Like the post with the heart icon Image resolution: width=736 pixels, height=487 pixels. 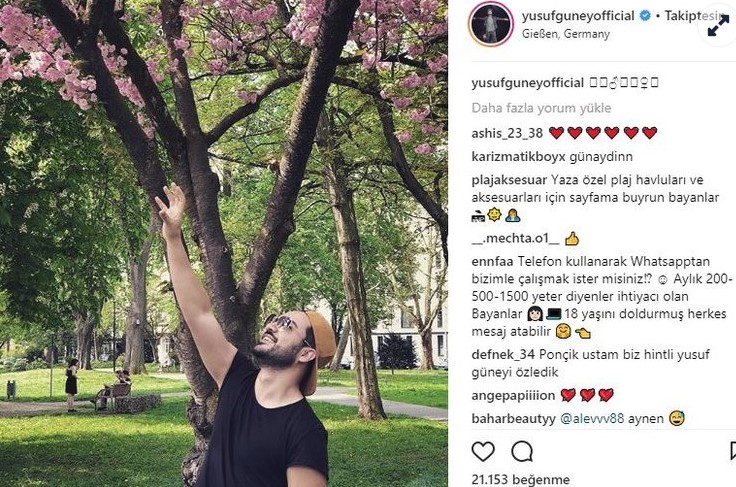point(483,452)
